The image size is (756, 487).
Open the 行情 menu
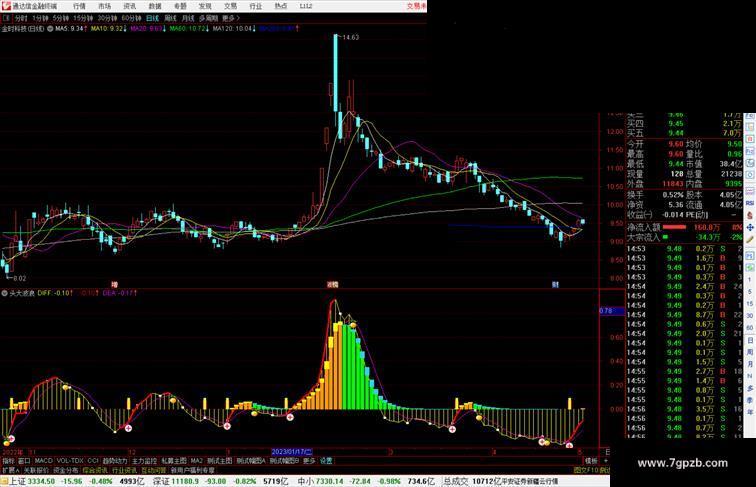(x=79, y=6)
